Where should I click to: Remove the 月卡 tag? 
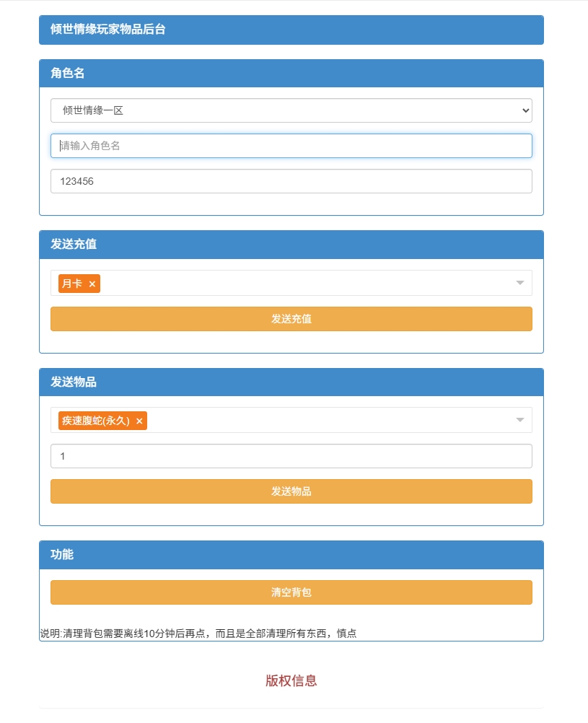coord(92,284)
